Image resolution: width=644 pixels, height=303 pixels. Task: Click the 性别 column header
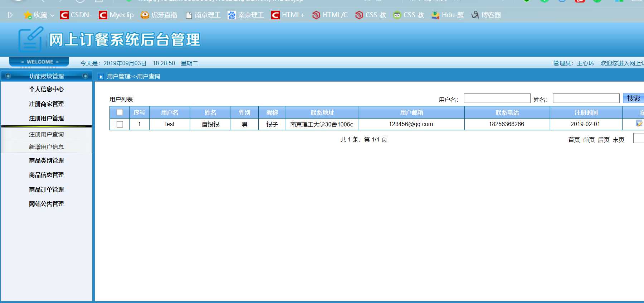click(x=244, y=112)
